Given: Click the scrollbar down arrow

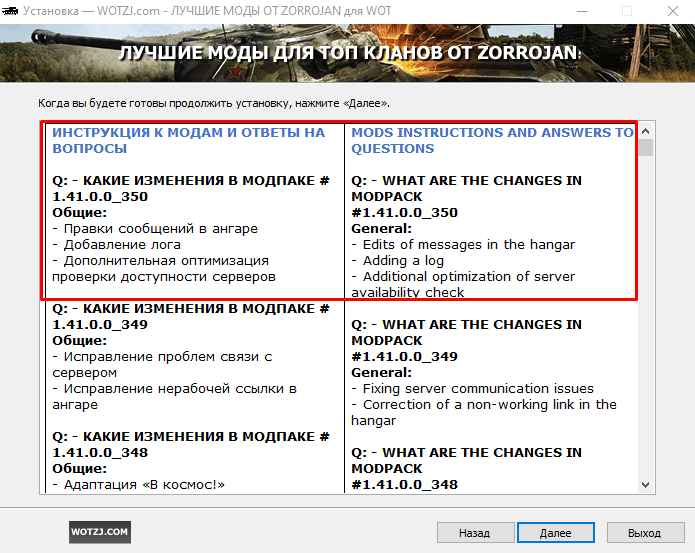Looking at the screenshot, I should (646, 485).
